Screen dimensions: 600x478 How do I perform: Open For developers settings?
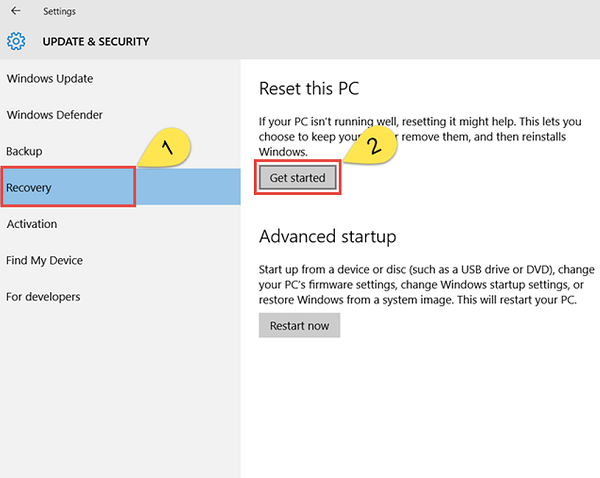[43, 297]
